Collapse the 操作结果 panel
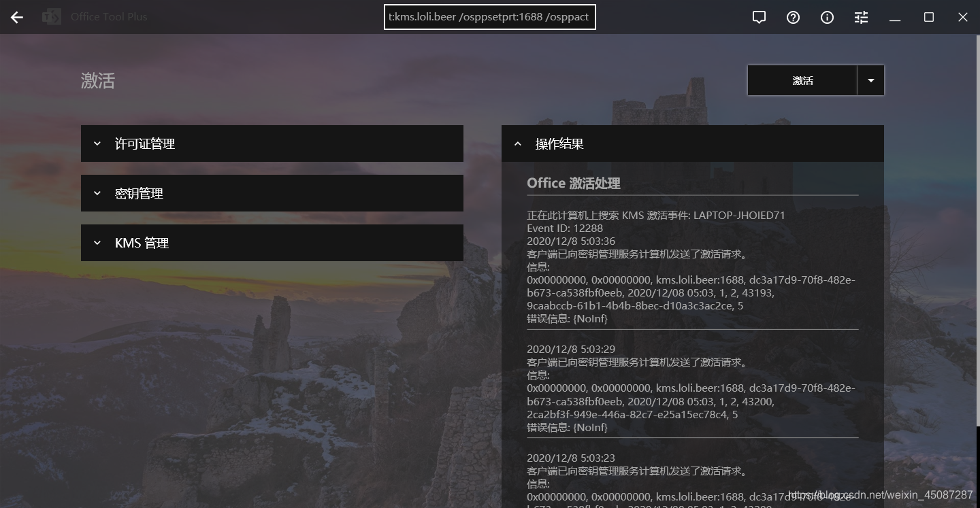The height and width of the screenshot is (508, 980). pyautogui.click(x=693, y=143)
